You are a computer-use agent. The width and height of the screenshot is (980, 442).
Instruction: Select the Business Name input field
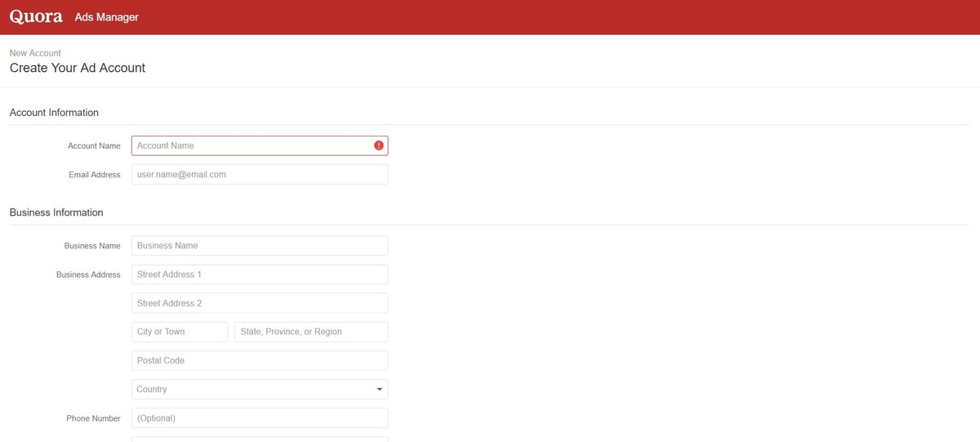click(x=260, y=245)
